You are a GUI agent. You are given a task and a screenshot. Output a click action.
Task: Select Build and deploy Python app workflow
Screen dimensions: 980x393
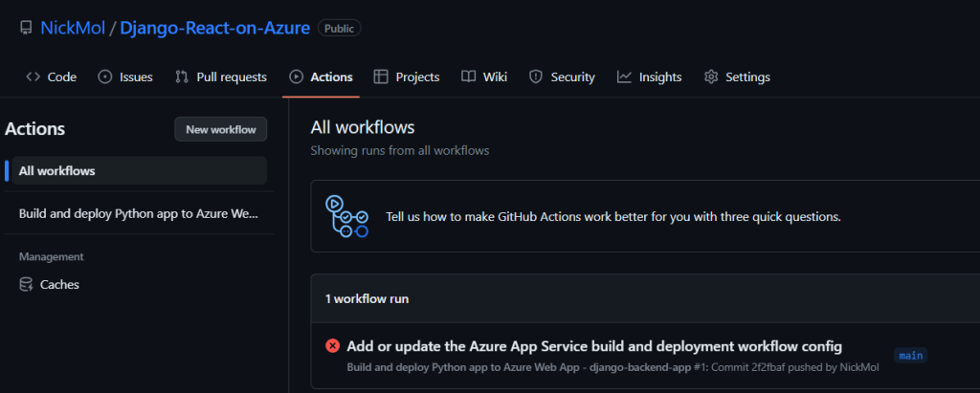pos(139,213)
